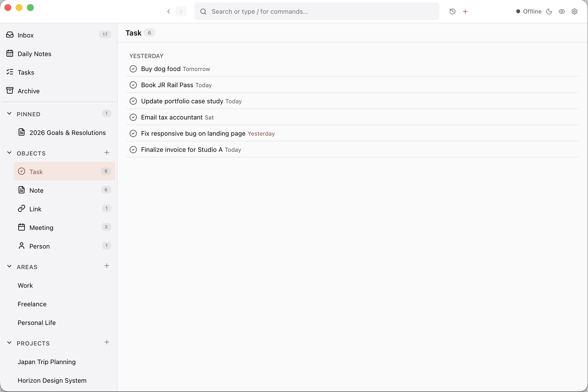The width and height of the screenshot is (588, 392).
Task: Open Japan Trip Planning project
Action: [47, 362]
